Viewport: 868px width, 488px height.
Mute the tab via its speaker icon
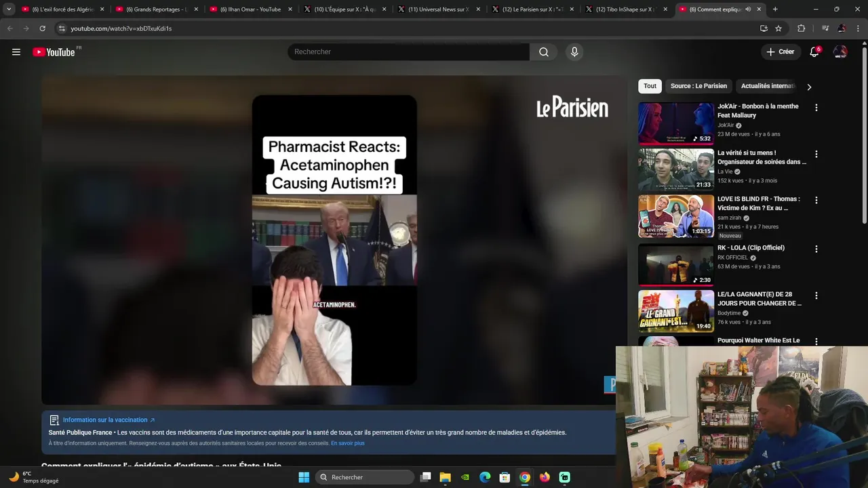748,9
